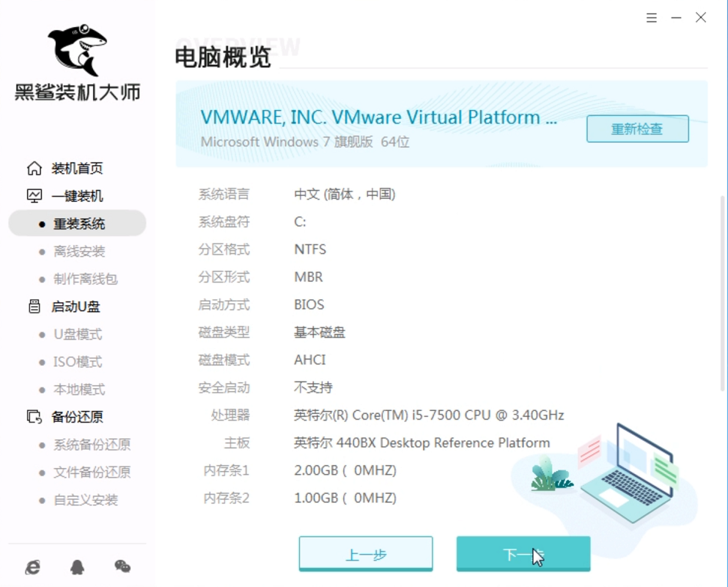Select 一键装机 section

point(77,196)
